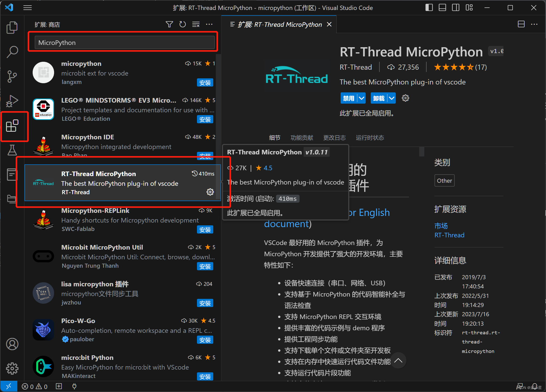Viewport: 546px width, 392px height.
Task: Click the scroll-to-top arrow button
Action: (x=398, y=361)
